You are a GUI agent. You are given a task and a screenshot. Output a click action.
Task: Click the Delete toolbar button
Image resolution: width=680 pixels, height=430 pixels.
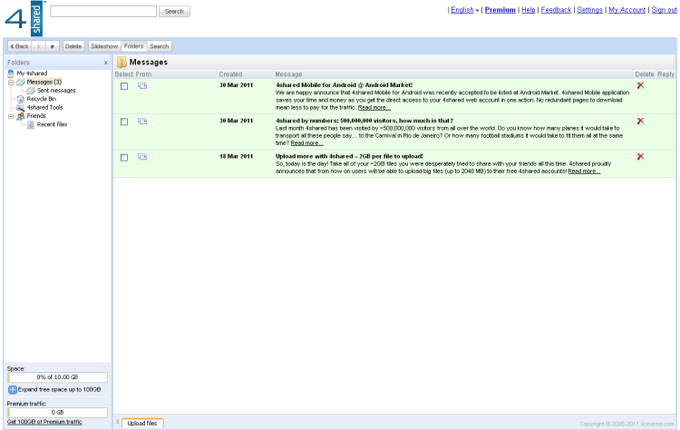tap(73, 46)
